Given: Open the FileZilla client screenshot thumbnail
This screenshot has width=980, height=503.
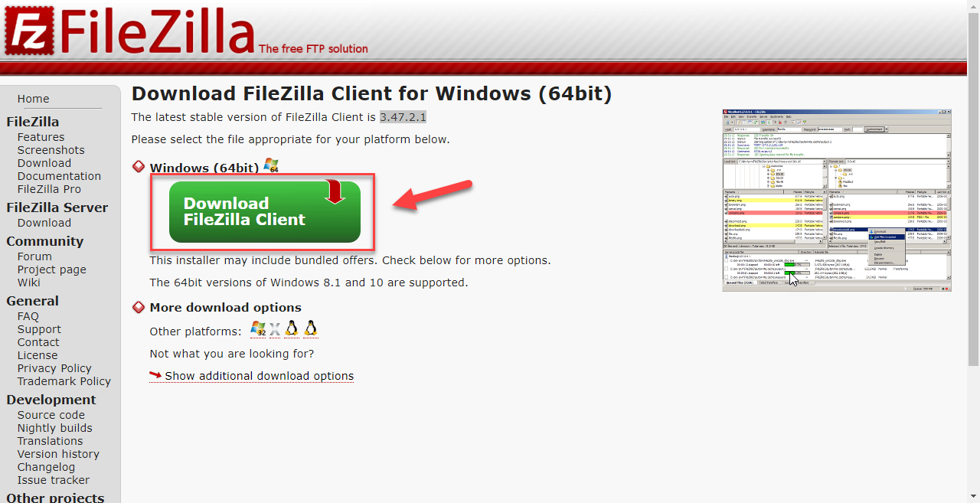Looking at the screenshot, I should point(837,200).
